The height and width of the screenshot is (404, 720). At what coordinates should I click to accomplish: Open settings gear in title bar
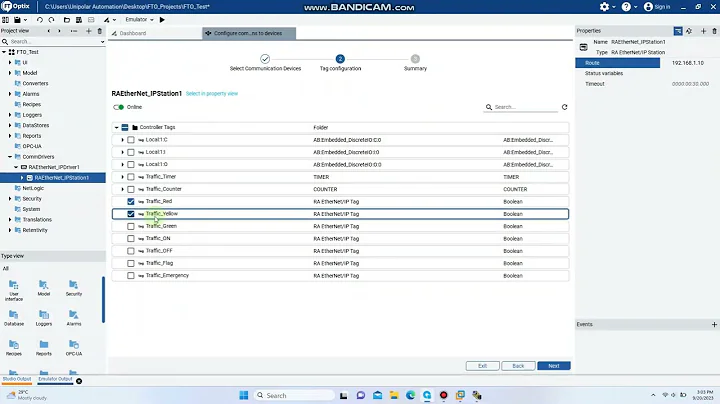pos(604,6)
